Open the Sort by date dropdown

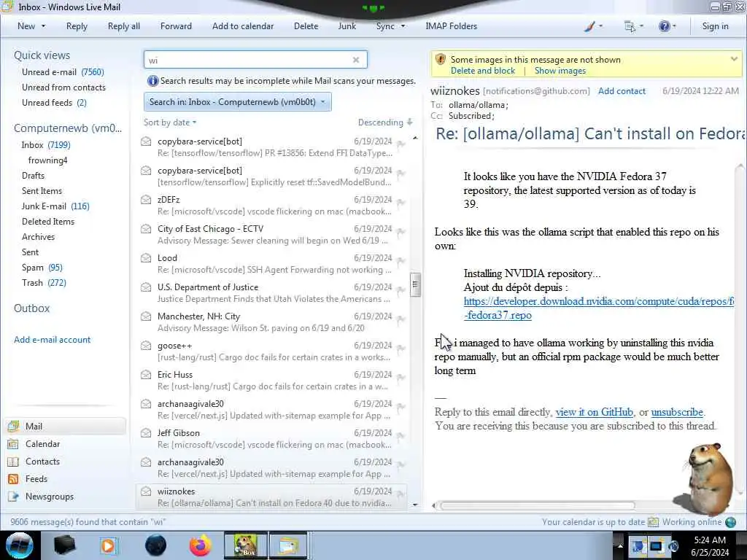point(170,122)
